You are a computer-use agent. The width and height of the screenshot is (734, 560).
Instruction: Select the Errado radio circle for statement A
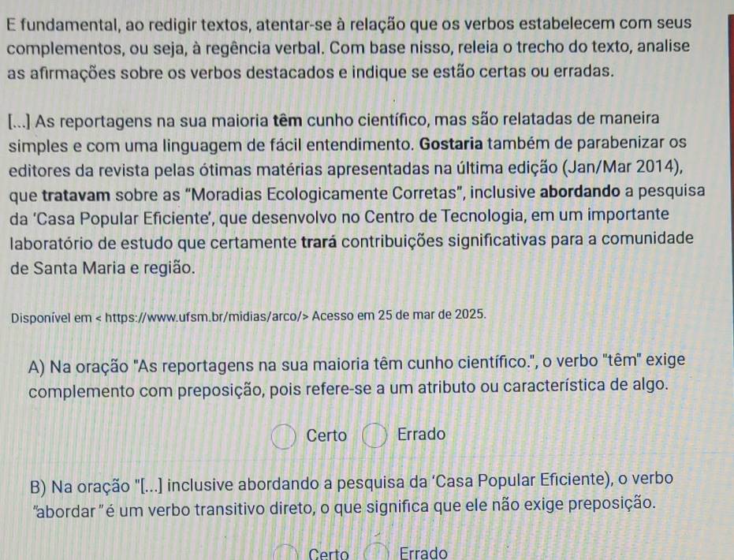click(x=374, y=435)
